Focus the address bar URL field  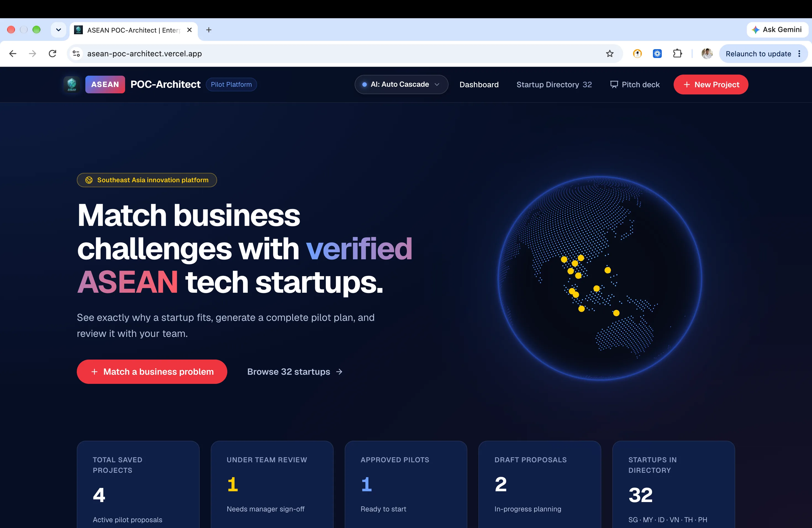(341, 54)
